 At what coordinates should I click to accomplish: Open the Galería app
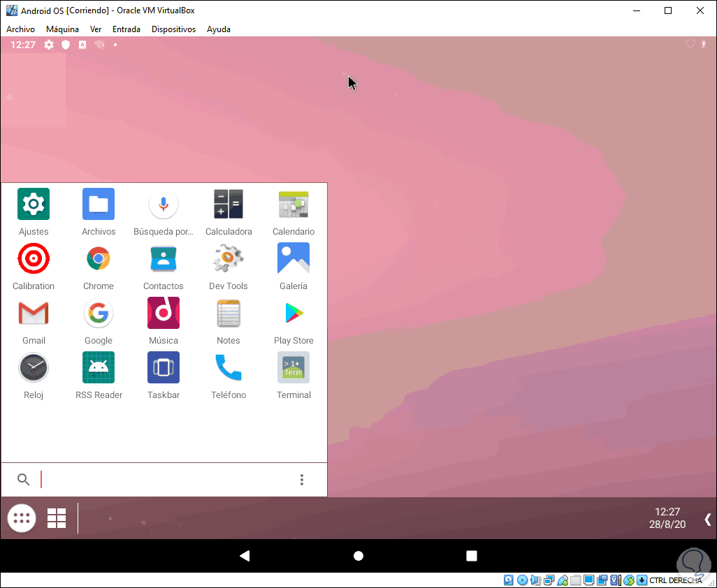[294, 266]
